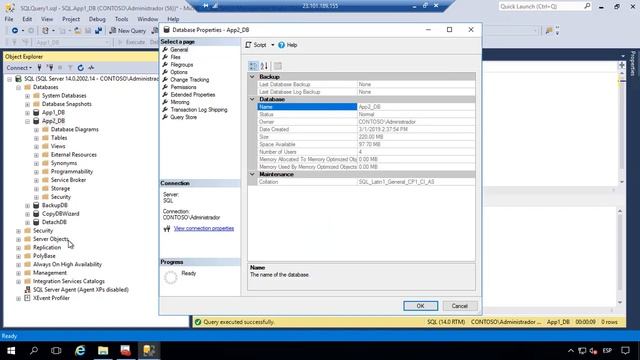Open the Mirroring page
Viewport: 640px width, 360px height.
(x=180, y=102)
